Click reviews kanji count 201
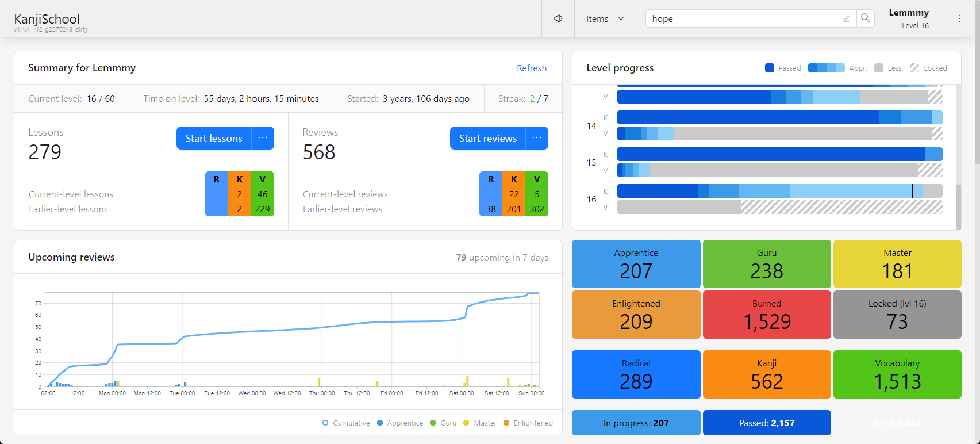980x444 pixels. [x=514, y=209]
